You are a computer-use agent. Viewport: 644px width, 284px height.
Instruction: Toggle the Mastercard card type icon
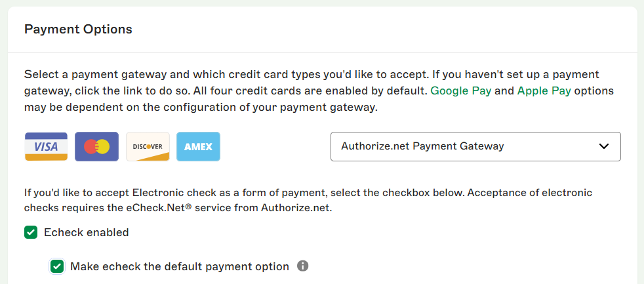pyautogui.click(x=96, y=146)
